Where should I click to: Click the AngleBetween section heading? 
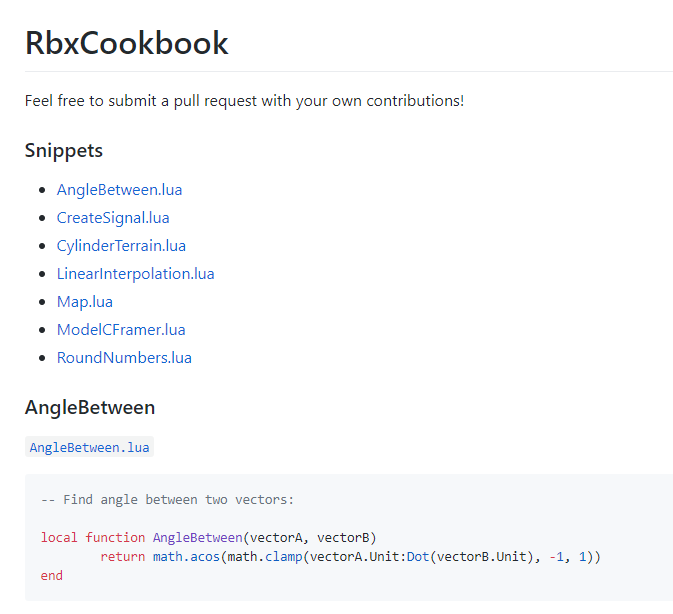pyautogui.click(x=90, y=408)
